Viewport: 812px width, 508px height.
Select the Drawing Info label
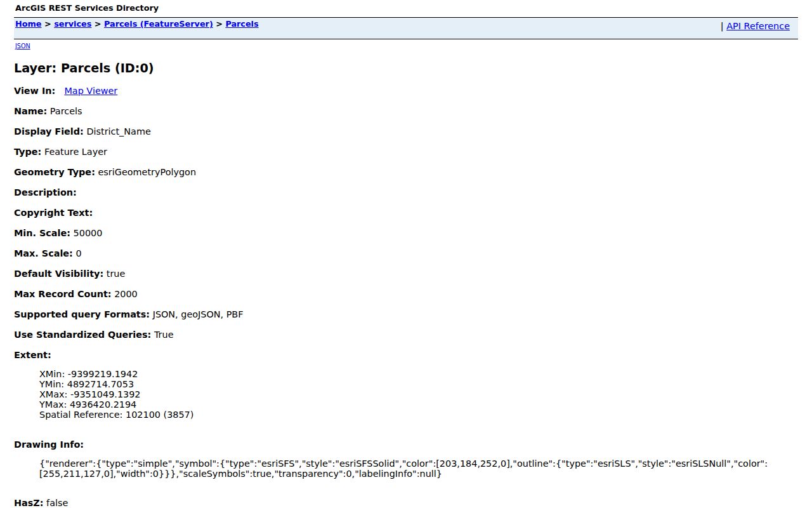(49, 444)
